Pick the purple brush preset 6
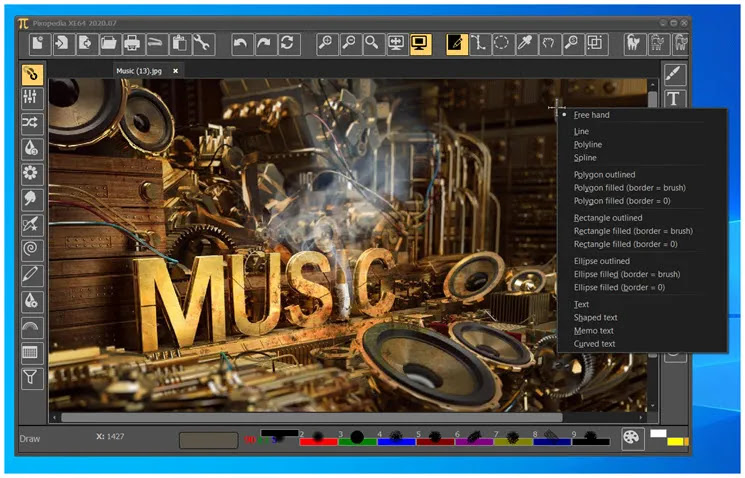Image resolution: width=745 pixels, height=478 pixels. [474, 438]
